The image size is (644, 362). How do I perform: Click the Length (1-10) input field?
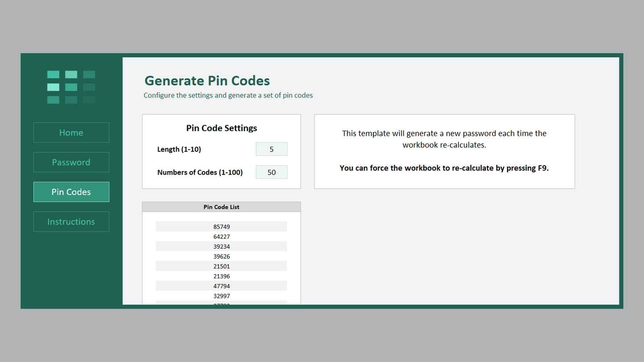pyautogui.click(x=271, y=150)
